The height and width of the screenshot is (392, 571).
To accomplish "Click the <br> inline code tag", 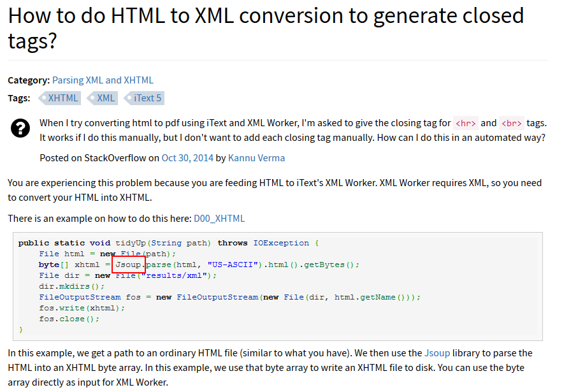I will pyautogui.click(x=512, y=123).
